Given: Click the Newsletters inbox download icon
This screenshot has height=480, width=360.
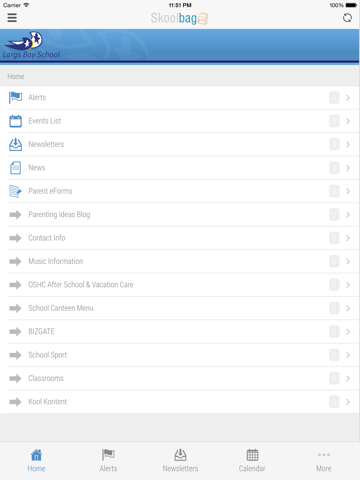Looking at the screenshot, I should 15,144.
